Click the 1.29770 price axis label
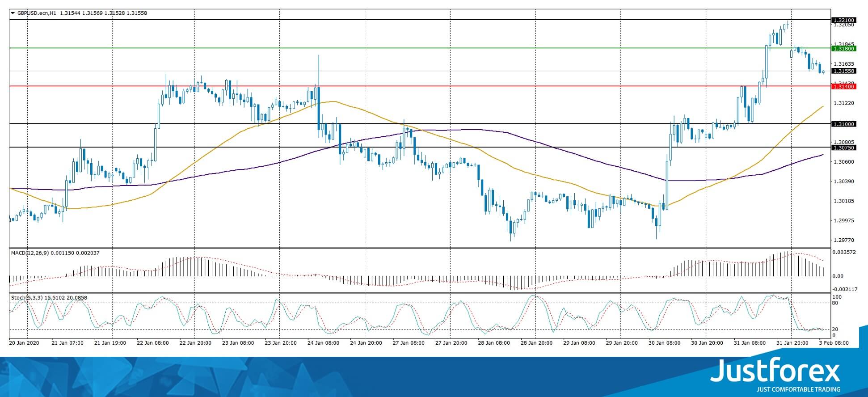 click(x=844, y=240)
